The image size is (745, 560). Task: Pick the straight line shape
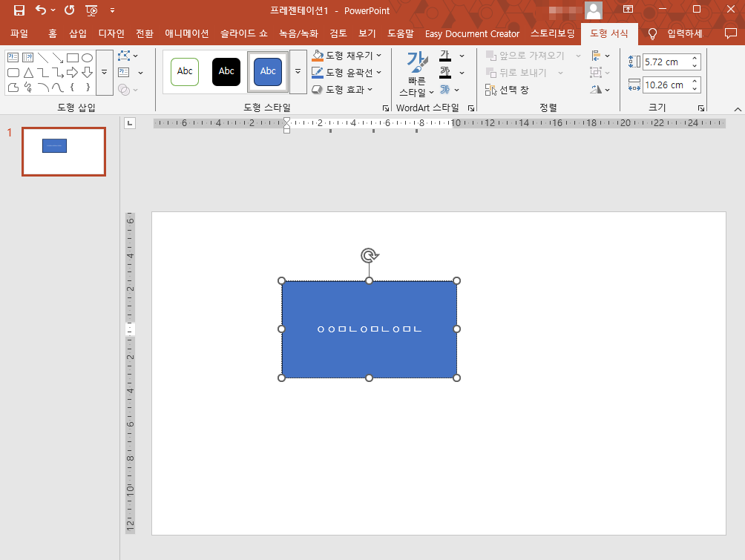click(43, 57)
